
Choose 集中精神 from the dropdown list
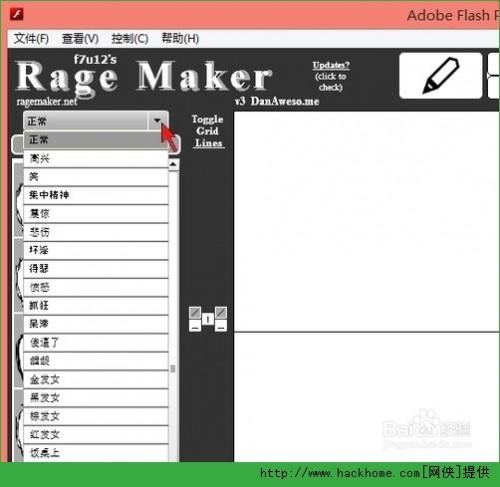tap(96, 195)
